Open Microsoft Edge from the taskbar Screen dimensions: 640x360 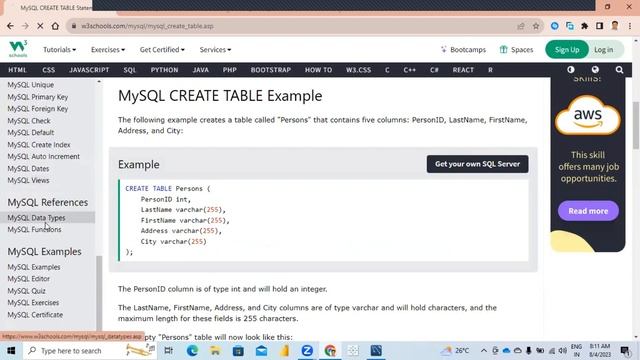pyautogui.click(x=192, y=351)
